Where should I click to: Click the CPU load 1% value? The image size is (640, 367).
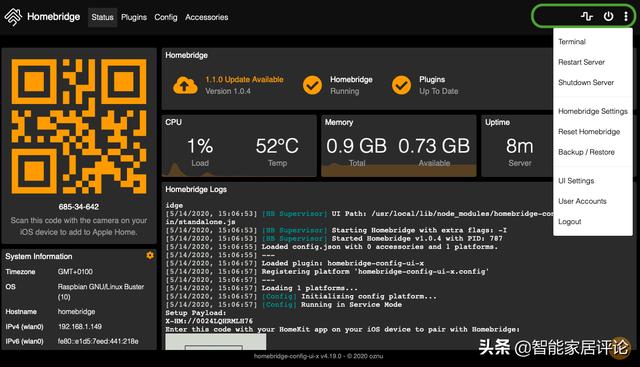(x=200, y=146)
